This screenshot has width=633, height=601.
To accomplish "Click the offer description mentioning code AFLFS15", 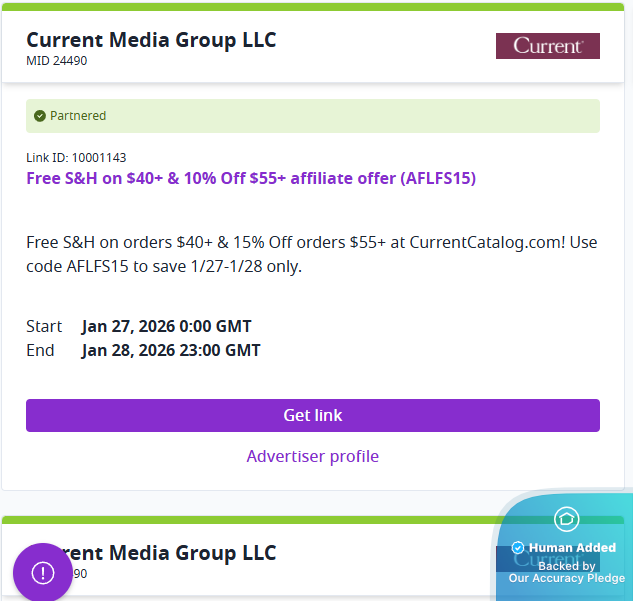I will click(x=311, y=254).
